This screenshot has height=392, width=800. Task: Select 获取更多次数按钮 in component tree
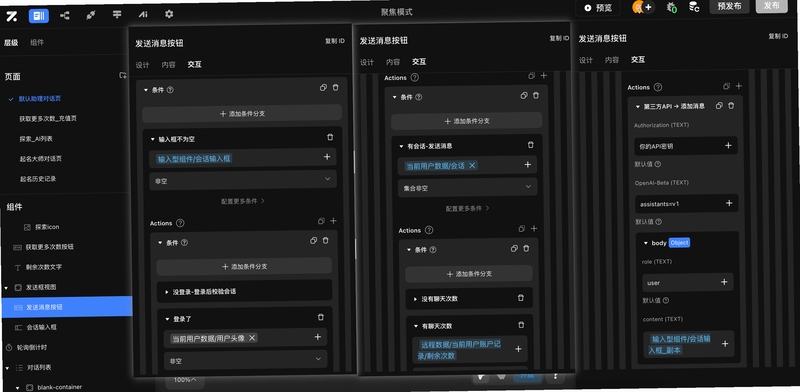pos(49,247)
